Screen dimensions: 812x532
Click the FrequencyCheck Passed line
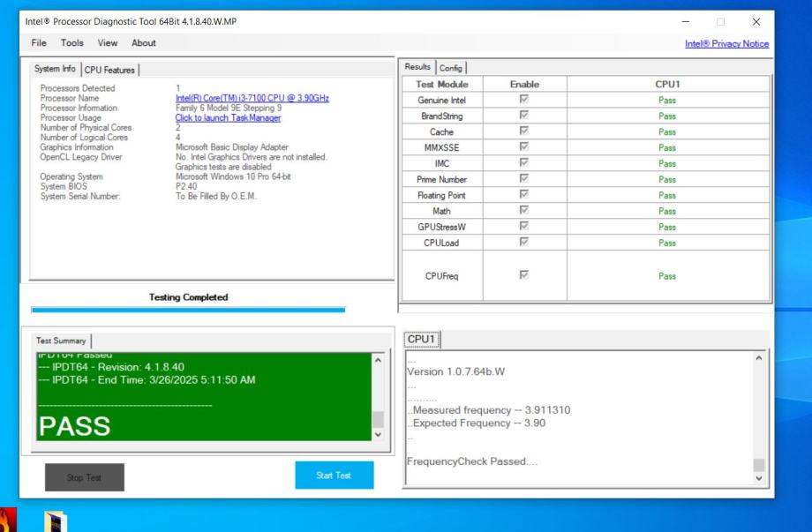tap(472, 461)
